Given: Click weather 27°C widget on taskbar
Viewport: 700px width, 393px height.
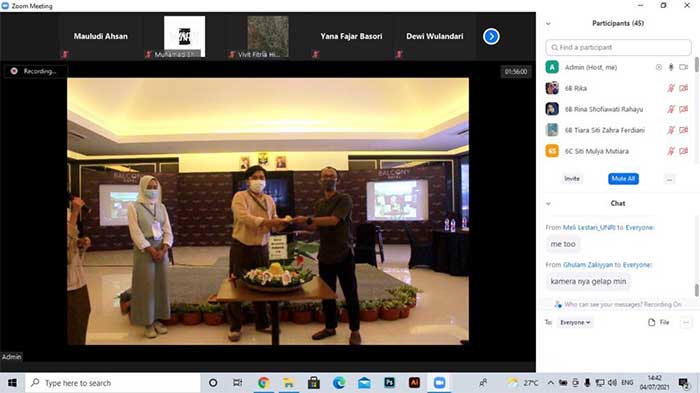Looking at the screenshot, I should click(x=523, y=383).
